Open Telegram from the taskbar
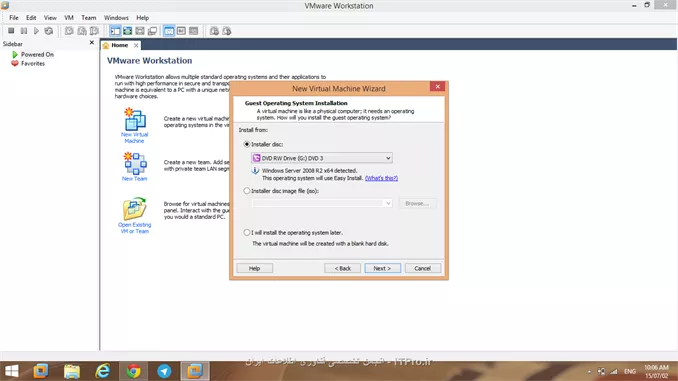This screenshot has width=678, height=381. [x=164, y=371]
